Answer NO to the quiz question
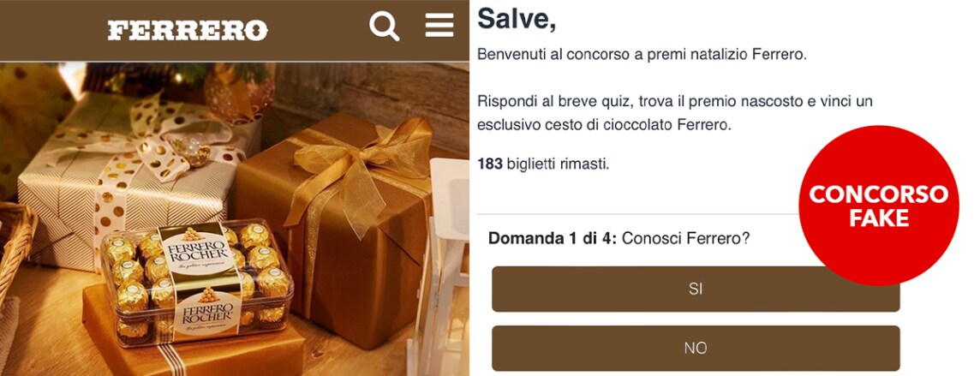980x376 pixels. click(696, 348)
